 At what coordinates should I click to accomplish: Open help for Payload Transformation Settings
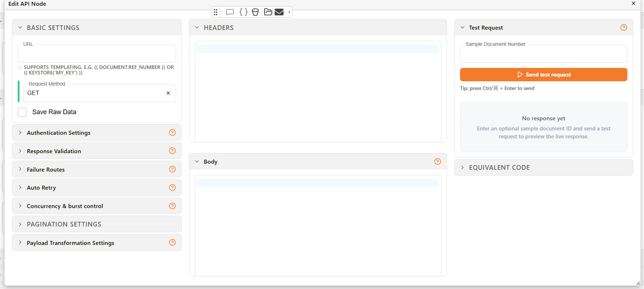[x=172, y=242]
